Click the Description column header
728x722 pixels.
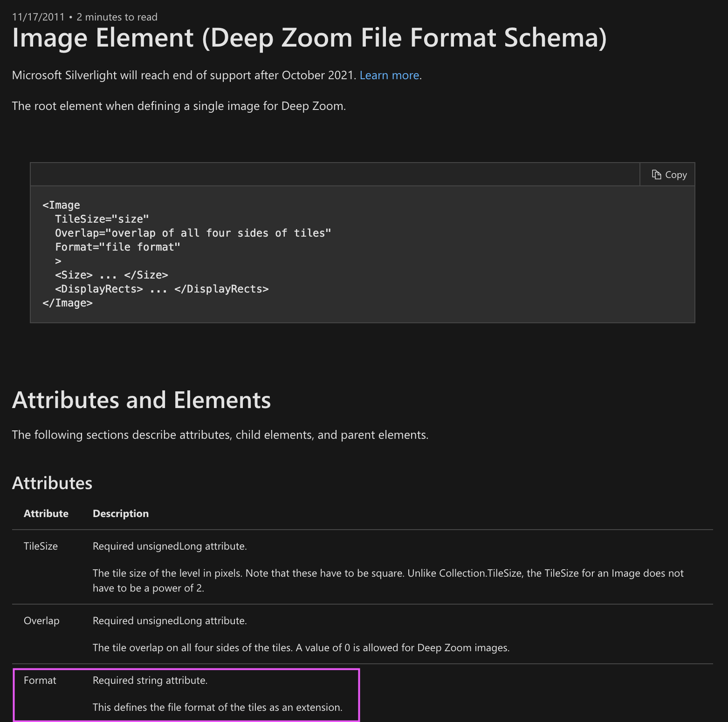121,513
